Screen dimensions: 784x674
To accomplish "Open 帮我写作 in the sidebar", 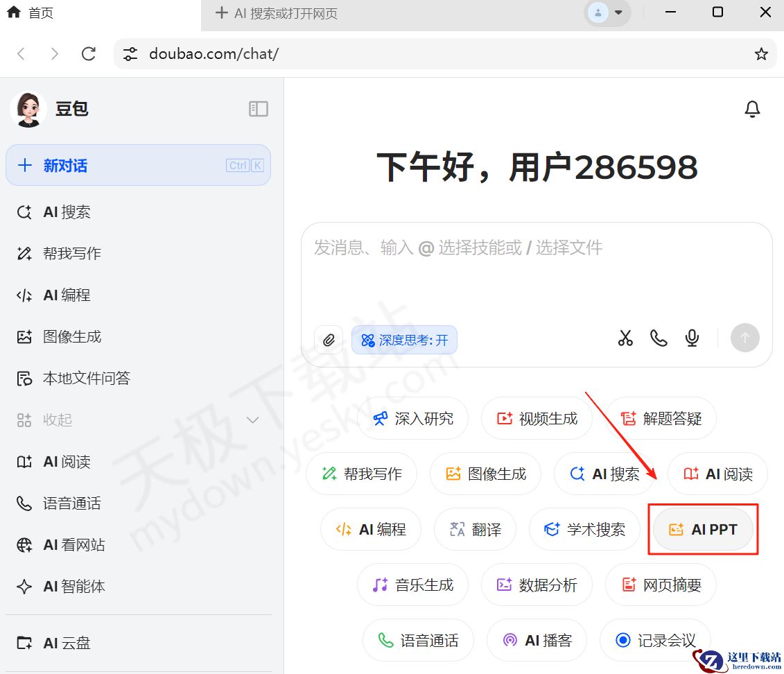I will [x=139, y=254].
